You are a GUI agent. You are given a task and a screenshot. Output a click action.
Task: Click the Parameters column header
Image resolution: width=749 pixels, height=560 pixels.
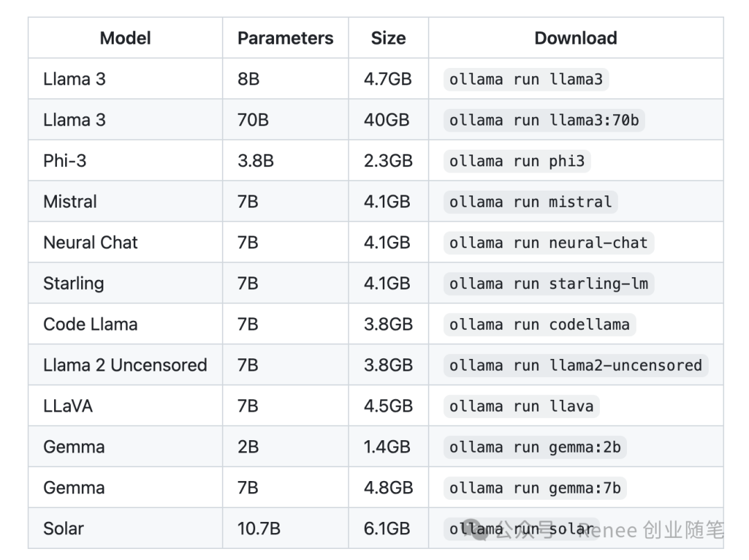click(285, 38)
